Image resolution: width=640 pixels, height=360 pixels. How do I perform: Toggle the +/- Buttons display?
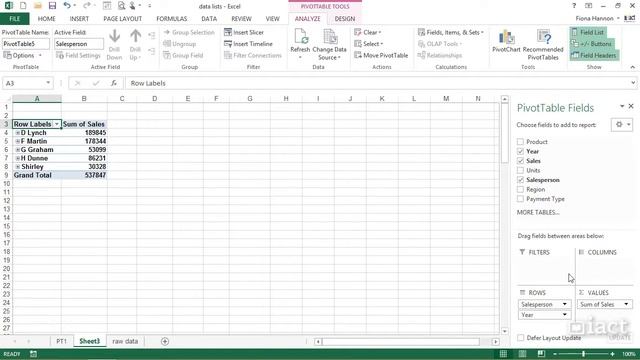pyautogui.click(x=591, y=44)
